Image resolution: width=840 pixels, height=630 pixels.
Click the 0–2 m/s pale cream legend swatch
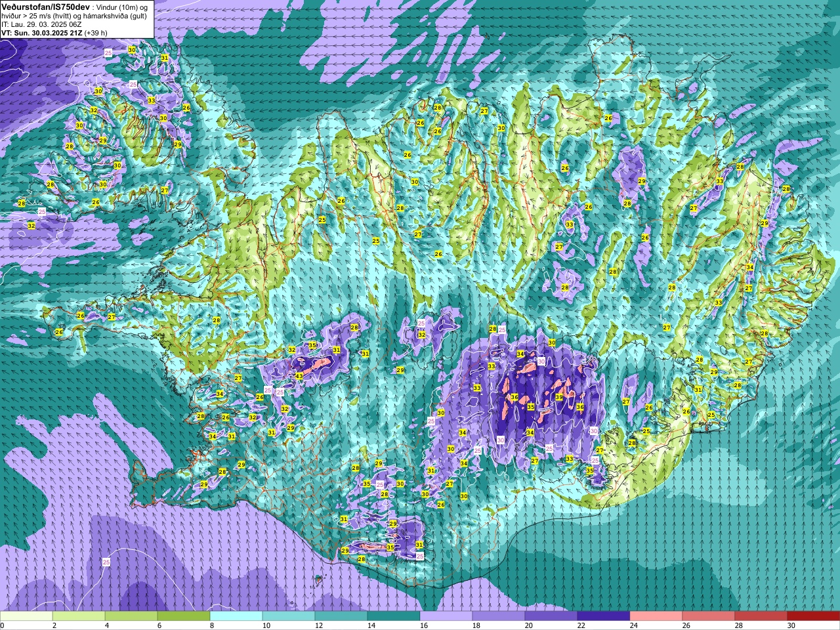point(26,616)
